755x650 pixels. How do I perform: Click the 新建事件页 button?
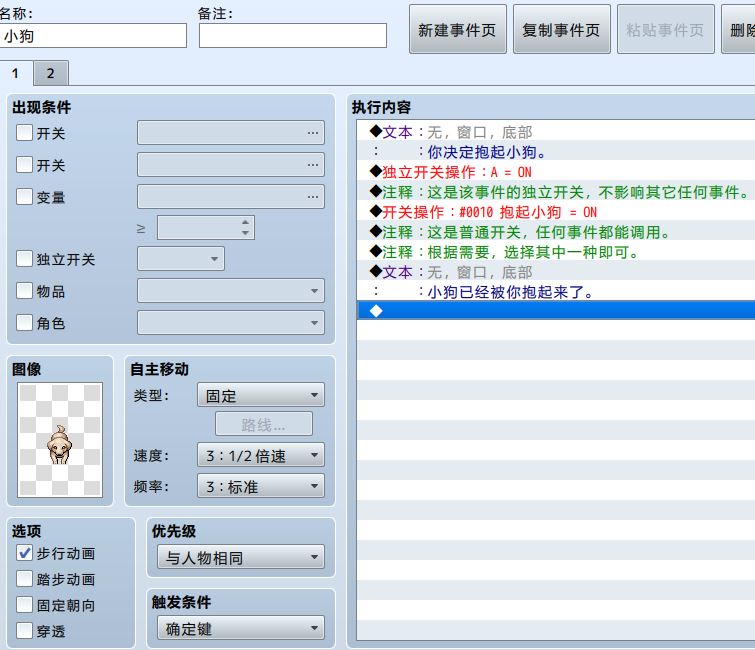457,29
